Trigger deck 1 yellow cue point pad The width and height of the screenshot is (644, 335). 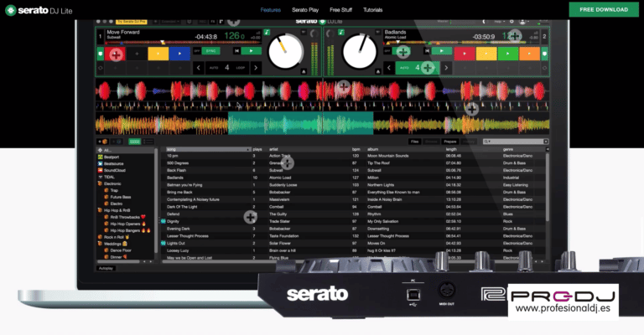click(x=158, y=54)
